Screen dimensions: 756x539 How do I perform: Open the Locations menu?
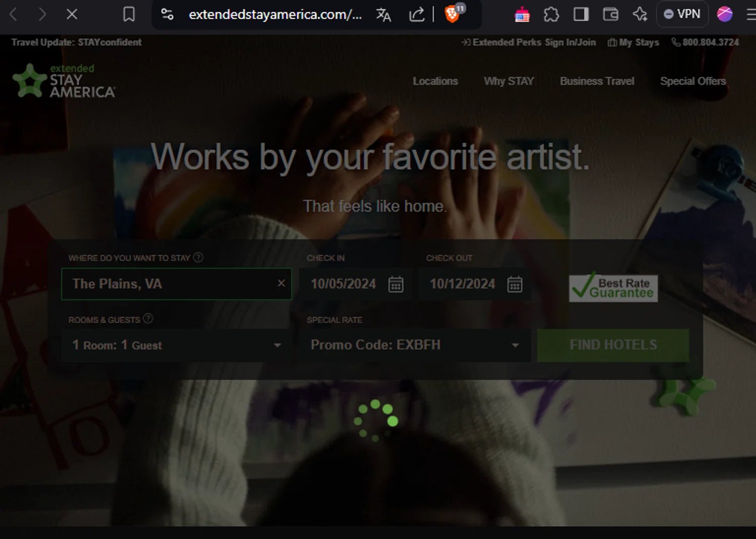pos(435,81)
